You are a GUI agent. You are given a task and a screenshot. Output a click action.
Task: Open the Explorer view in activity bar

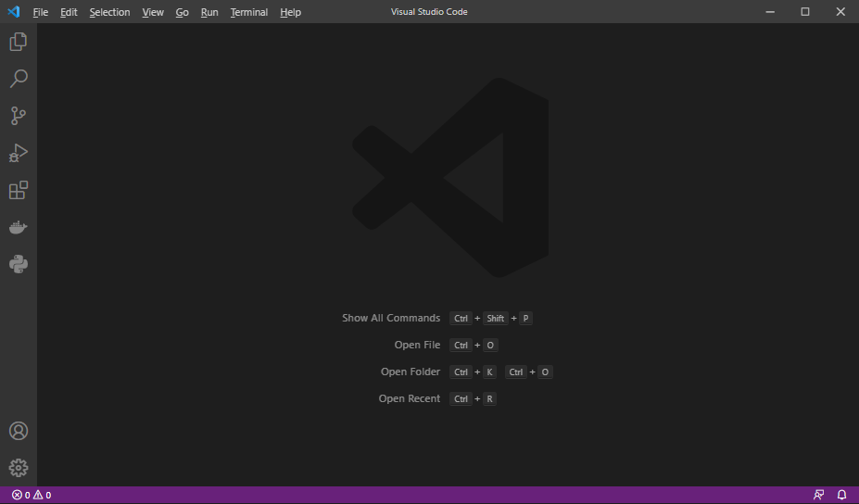click(x=19, y=42)
